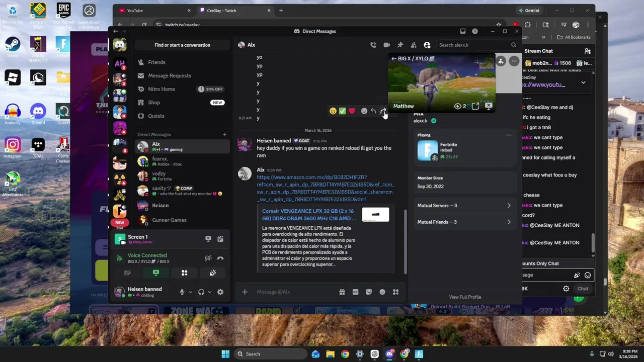Click add friend icon on profile panel

(x=501, y=61)
